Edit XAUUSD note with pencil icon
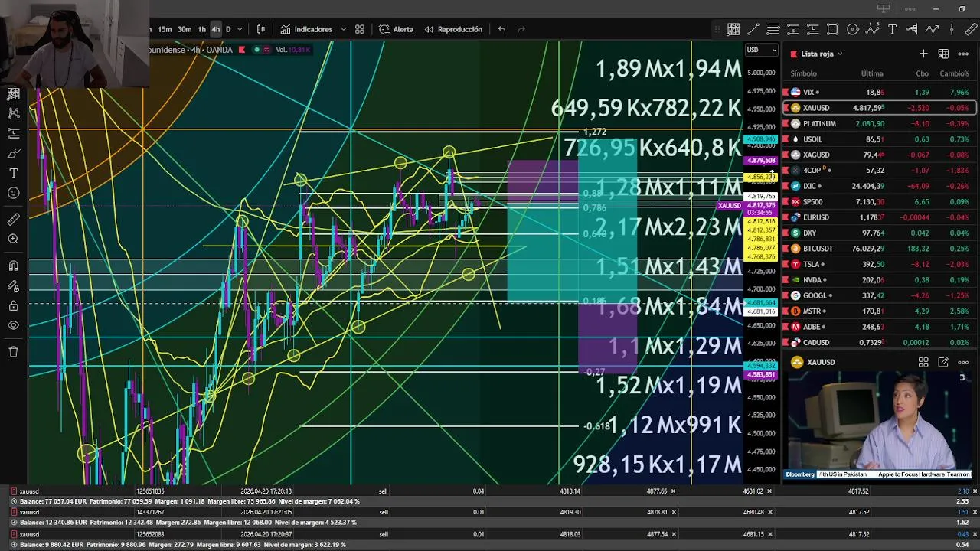This screenshot has height=551, width=980. pos(943,362)
